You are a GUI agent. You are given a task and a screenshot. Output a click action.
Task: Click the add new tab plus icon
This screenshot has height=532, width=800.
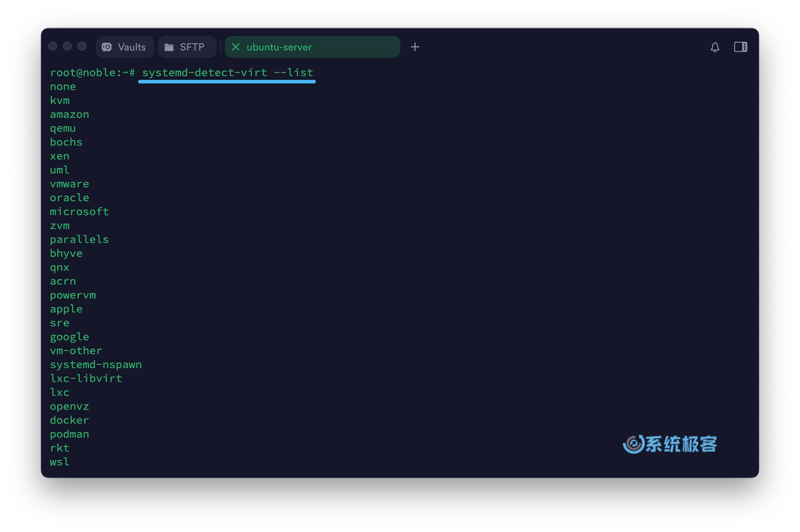416,47
